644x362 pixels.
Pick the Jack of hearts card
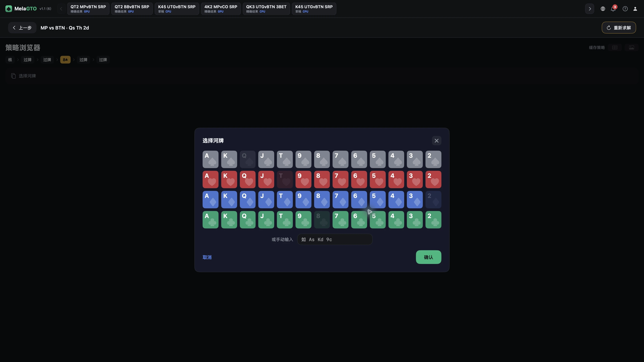[x=266, y=179]
